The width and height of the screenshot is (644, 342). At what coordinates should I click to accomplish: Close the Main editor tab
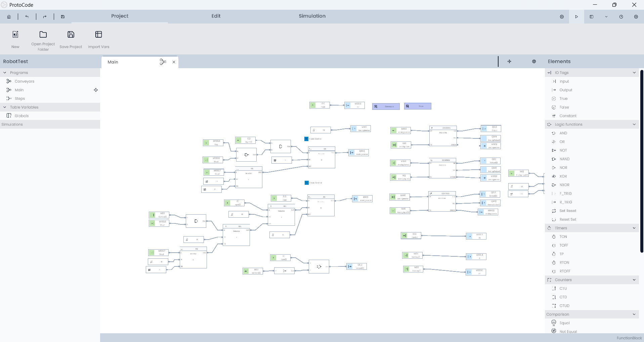click(x=174, y=62)
